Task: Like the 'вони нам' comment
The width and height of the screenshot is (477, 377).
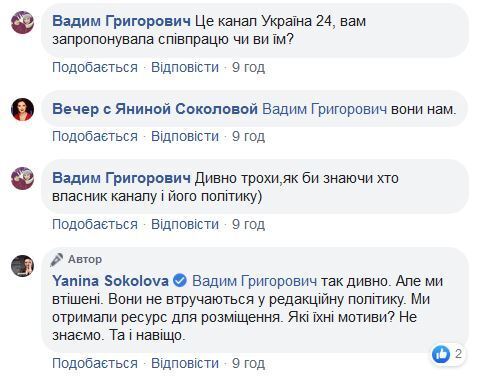Action: [95, 136]
